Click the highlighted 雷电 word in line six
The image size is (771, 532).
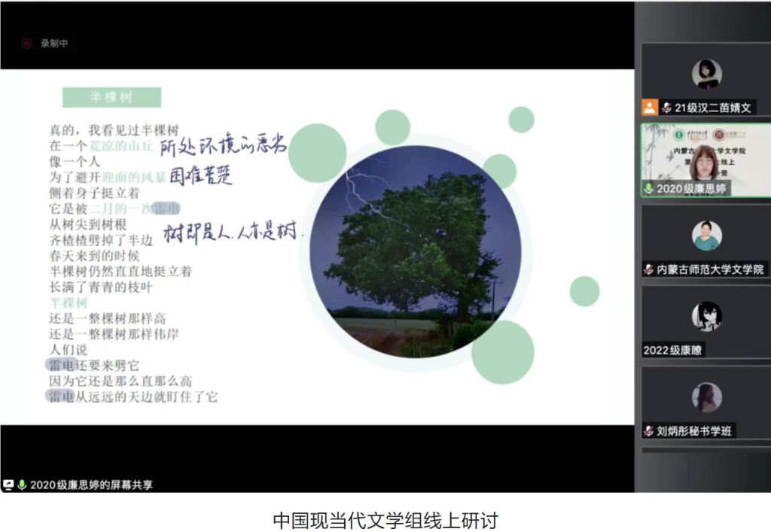tap(166, 208)
